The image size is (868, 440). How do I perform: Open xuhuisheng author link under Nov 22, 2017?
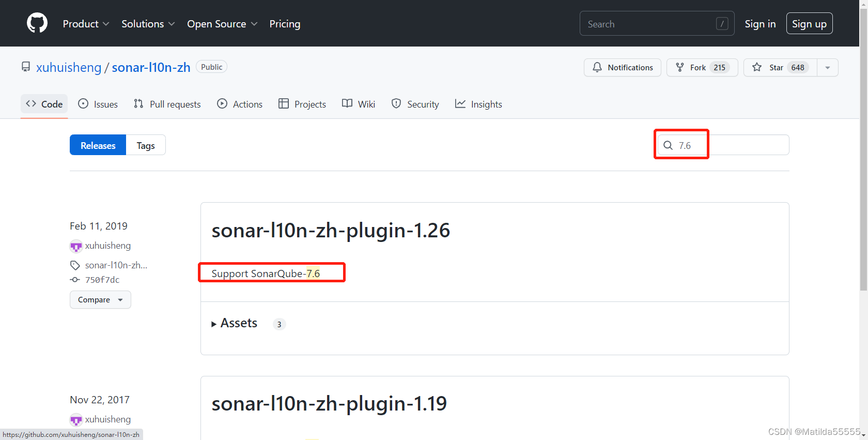(x=108, y=419)
